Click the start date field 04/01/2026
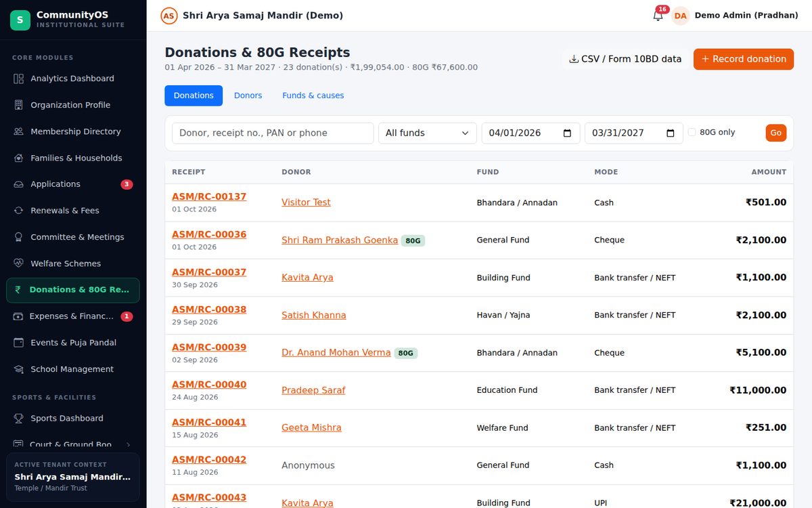Viewport: 812px width, 508px height. (531, 133)
